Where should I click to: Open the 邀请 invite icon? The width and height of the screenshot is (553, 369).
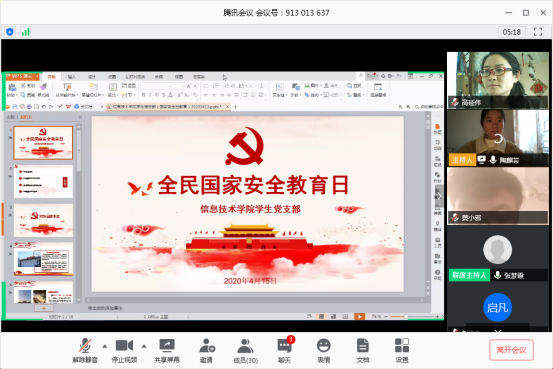(207, 350)
